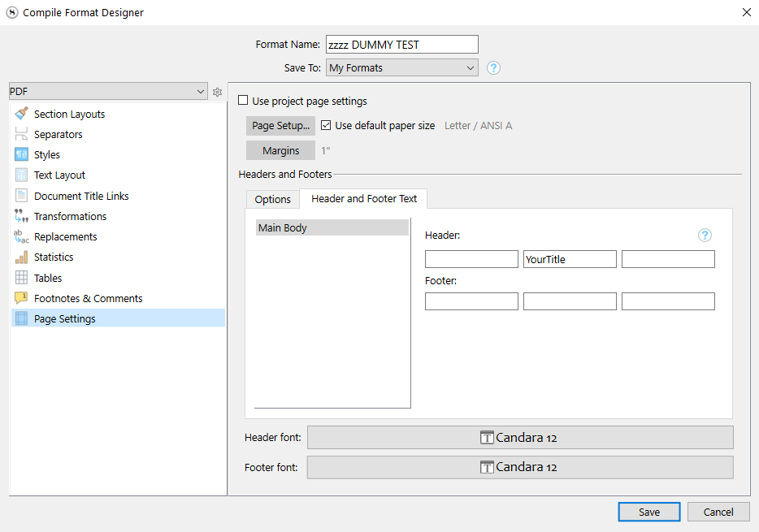Click help icon next to Save To

tap(493, 68)
